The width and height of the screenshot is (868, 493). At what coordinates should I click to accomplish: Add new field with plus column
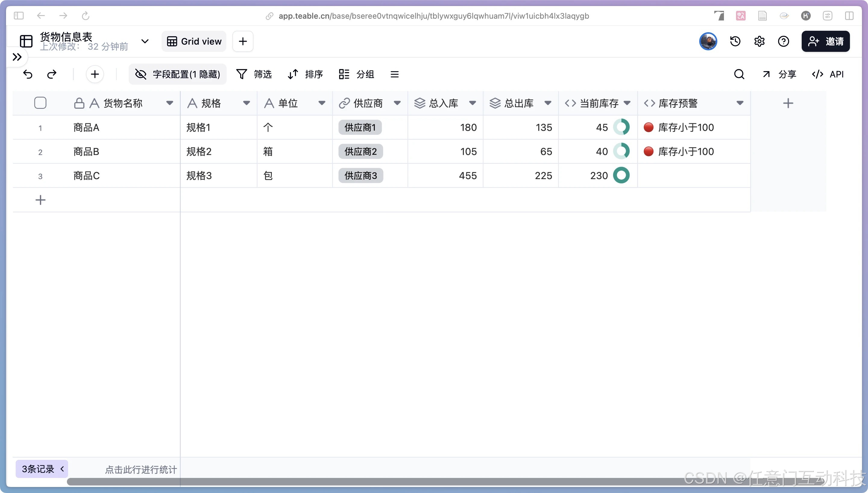[788, 103]
